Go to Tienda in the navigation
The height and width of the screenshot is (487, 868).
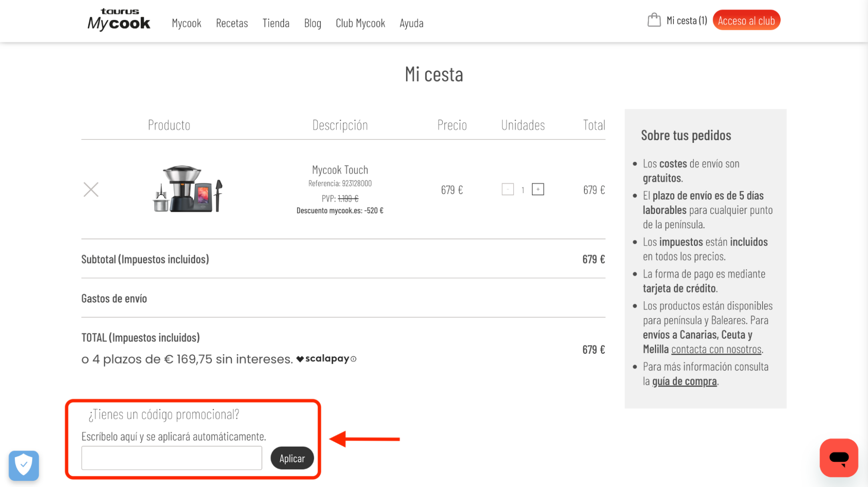(276, 23)
